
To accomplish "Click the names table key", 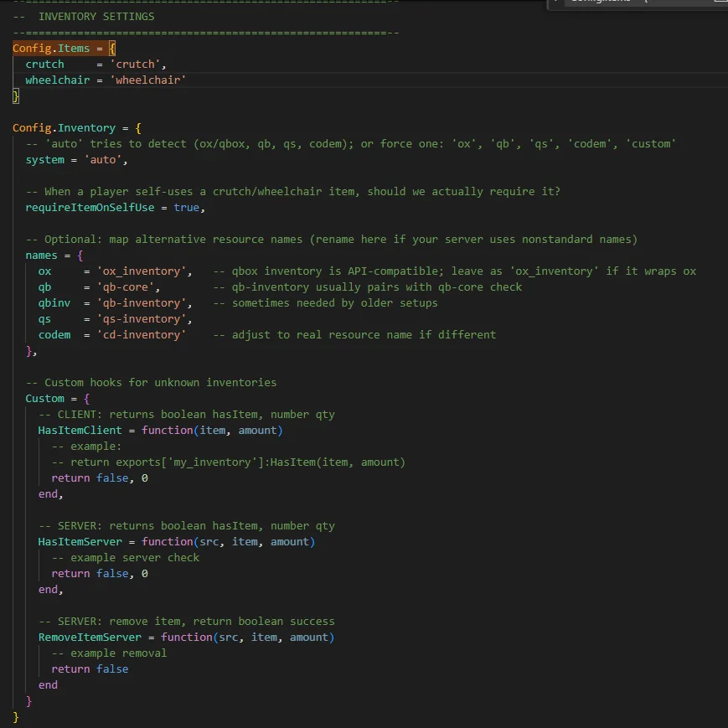I will pos(41,256).
